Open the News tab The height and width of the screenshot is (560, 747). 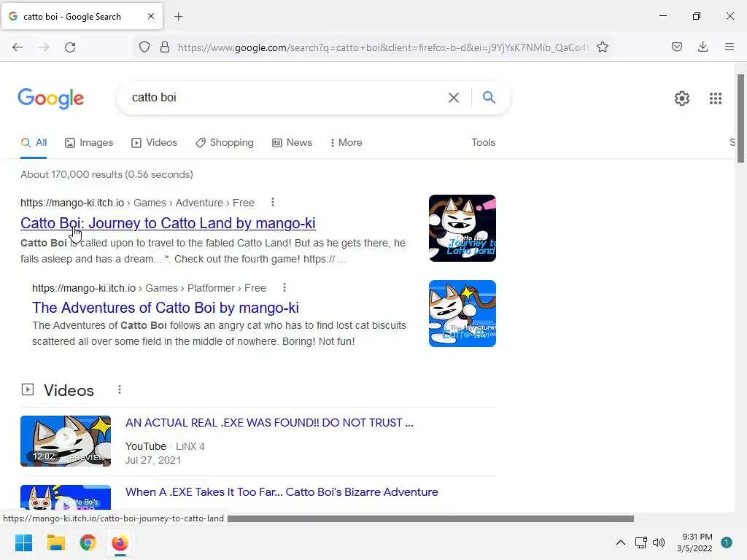click(x=292, y=142)
